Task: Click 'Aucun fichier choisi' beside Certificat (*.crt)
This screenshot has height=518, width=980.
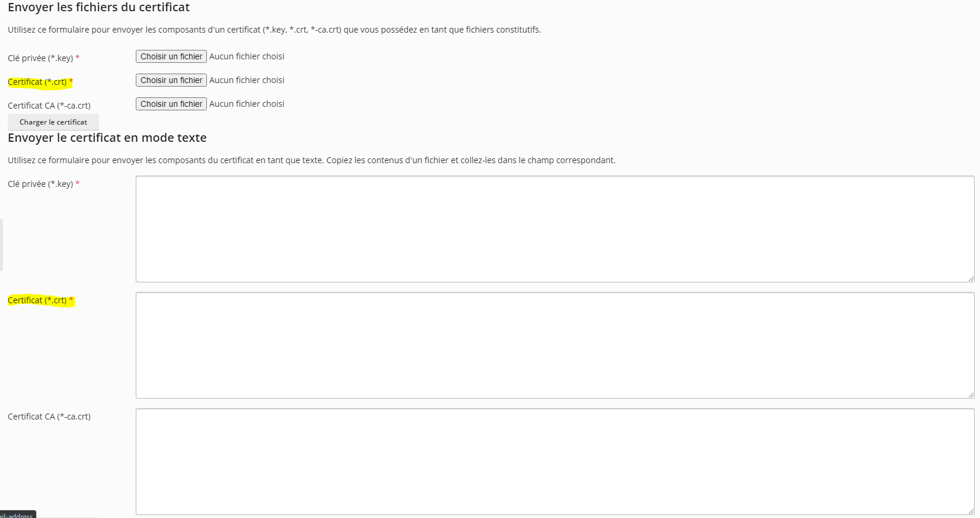Action: (x=247, y=80)
